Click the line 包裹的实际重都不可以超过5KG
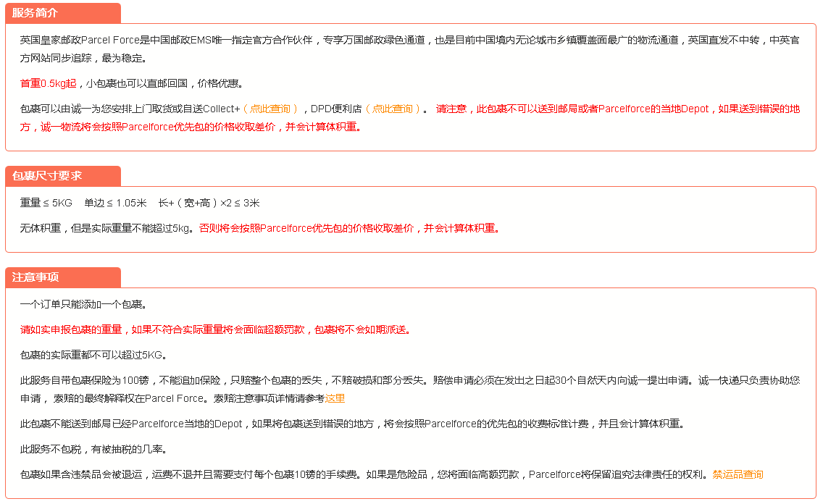The width and height of the screenshot is (823, 504). (93, 356)
